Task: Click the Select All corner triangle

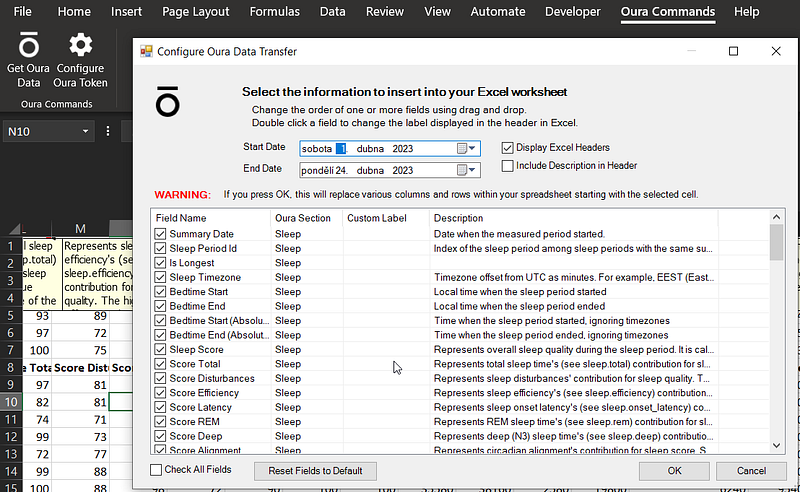Action: tap(14, 229)
